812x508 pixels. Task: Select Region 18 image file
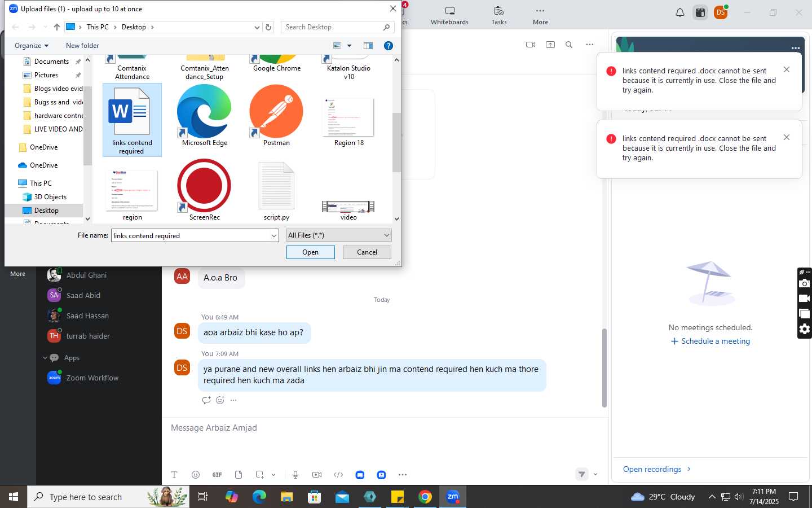348,120
